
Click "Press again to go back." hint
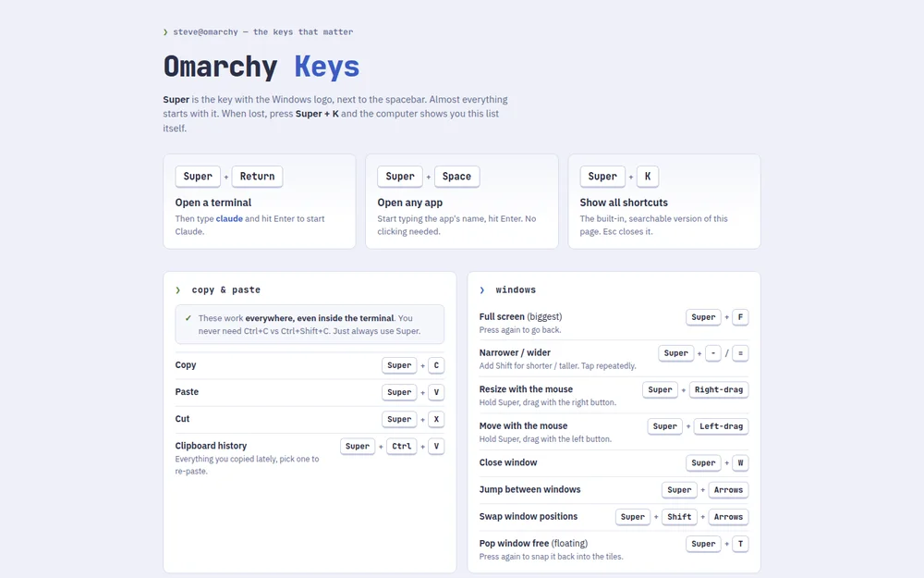pos(519,330)
